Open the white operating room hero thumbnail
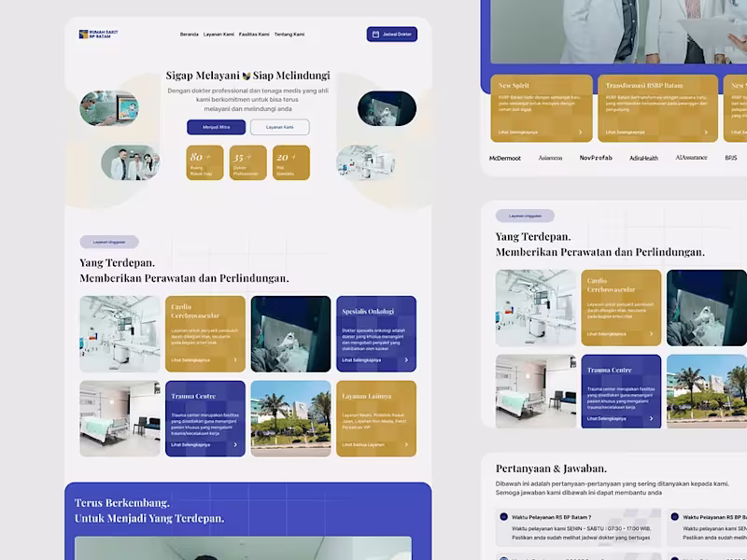 click(366, 162)
